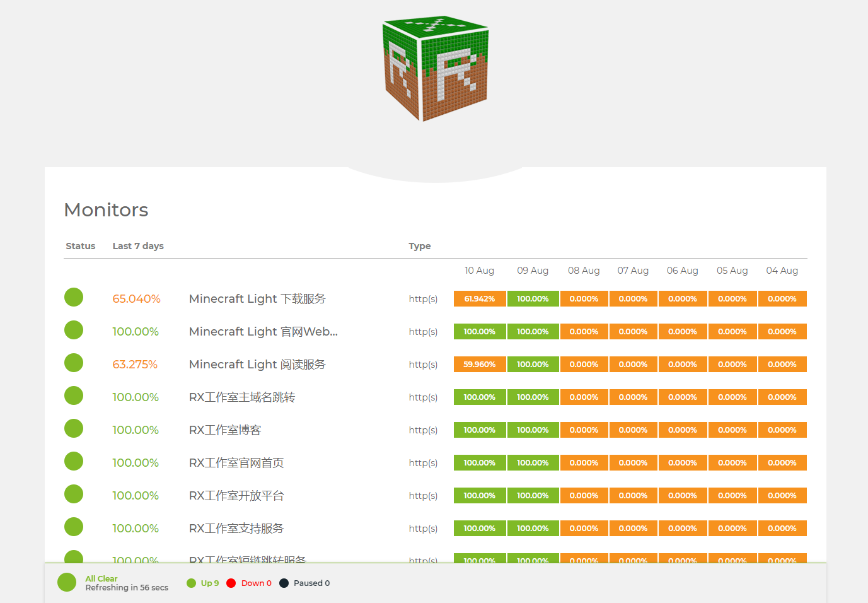Open the Minecraft Light 阅读服务 monitor
Screen dimensions: 868x603
257,365
